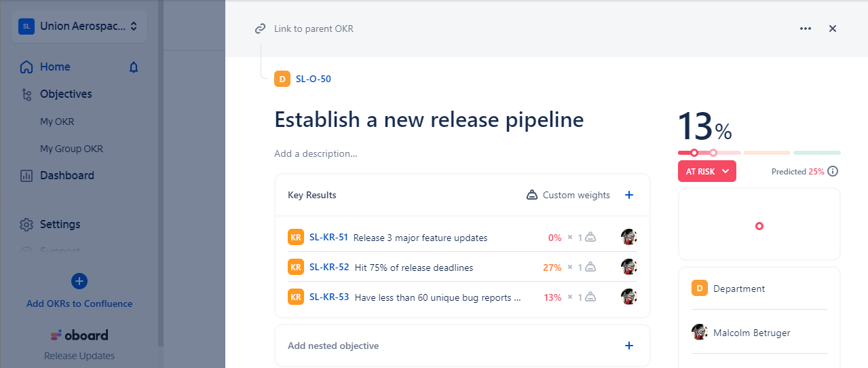Open the Union Aerospace workspace switcher
868x368 pixels.
coord(79,26)
